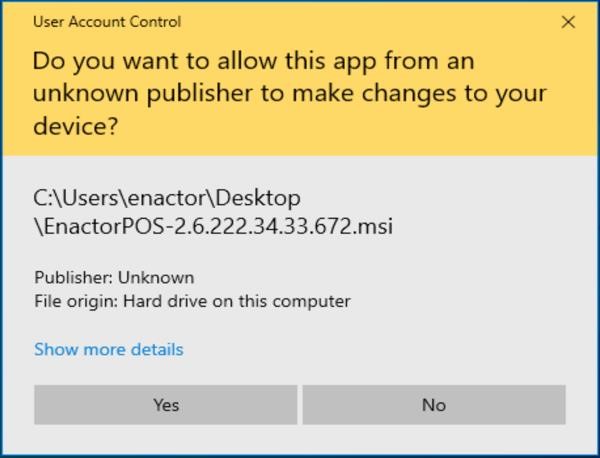Screen dimensions: 600x458
Task: Select the C:\Users\enactor\Desktop path line
Action: pyautogui.click(x=167, y=198)
